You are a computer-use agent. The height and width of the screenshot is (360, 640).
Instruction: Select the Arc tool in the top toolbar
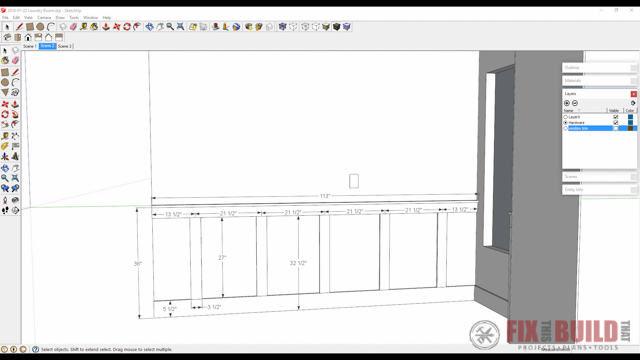pyautogui.click(x=51, y=27)
